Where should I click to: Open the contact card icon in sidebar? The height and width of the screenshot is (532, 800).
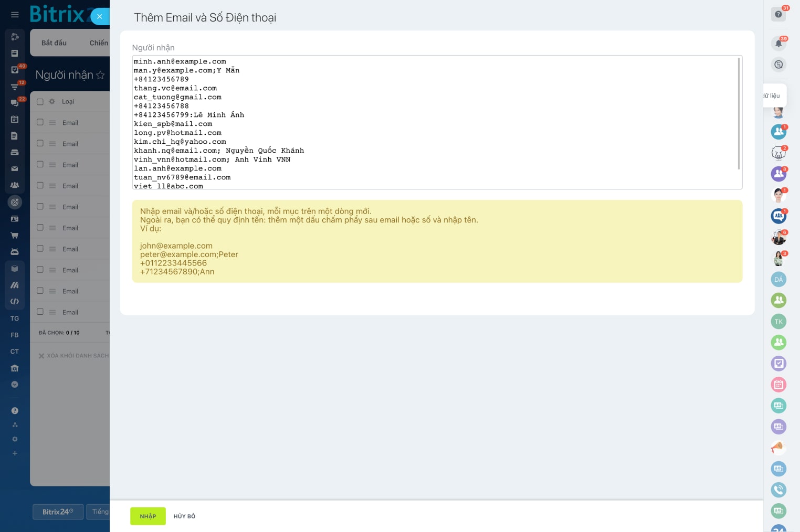[x=15, y=219]
